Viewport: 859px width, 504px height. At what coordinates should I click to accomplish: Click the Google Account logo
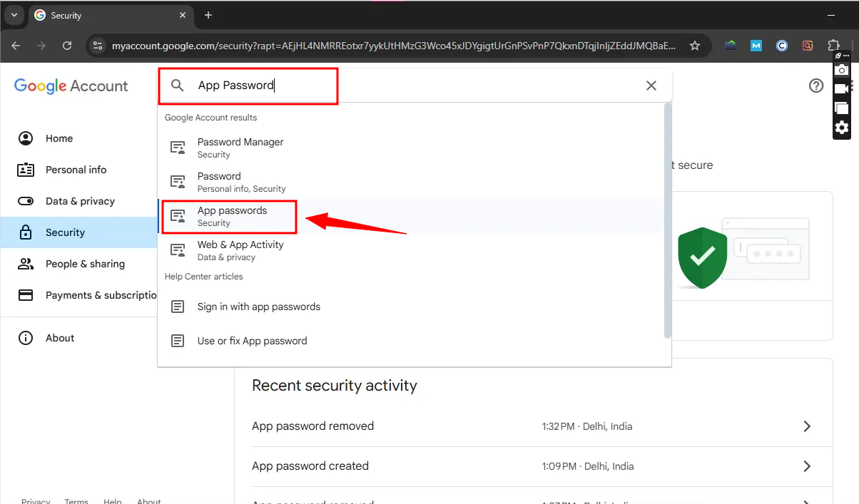tap(71, 86)
